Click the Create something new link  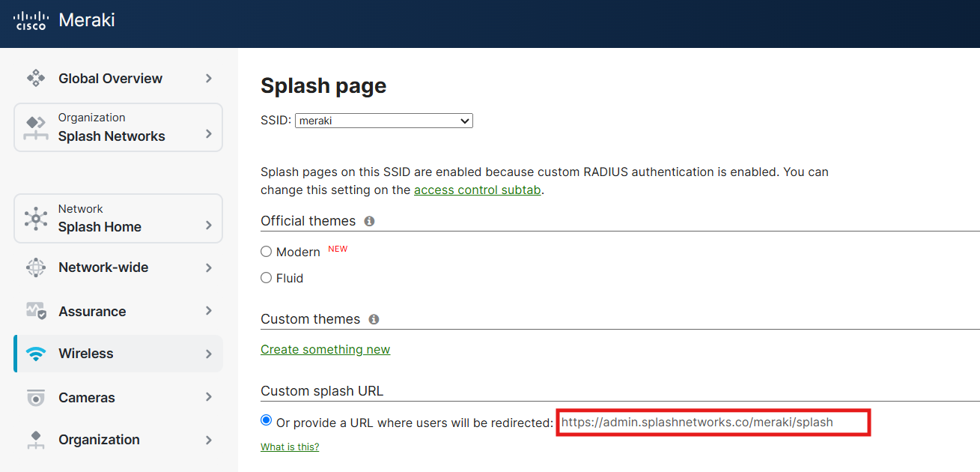coord(325,350)
